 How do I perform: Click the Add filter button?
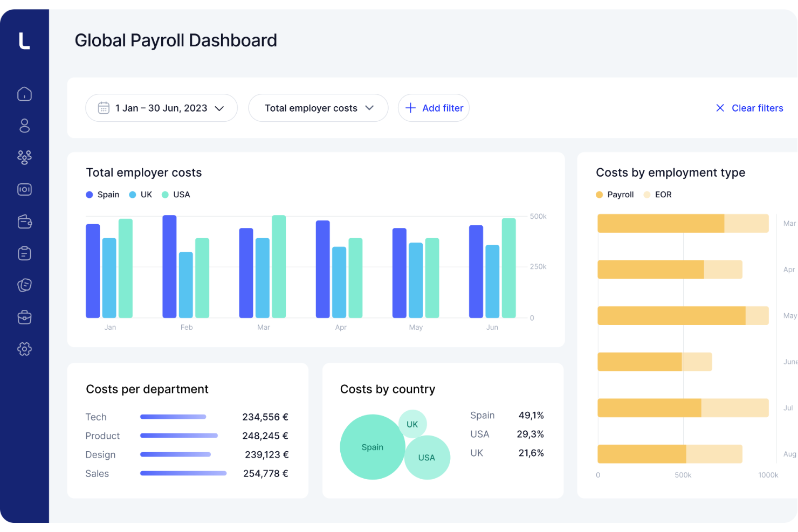point(434,108)
